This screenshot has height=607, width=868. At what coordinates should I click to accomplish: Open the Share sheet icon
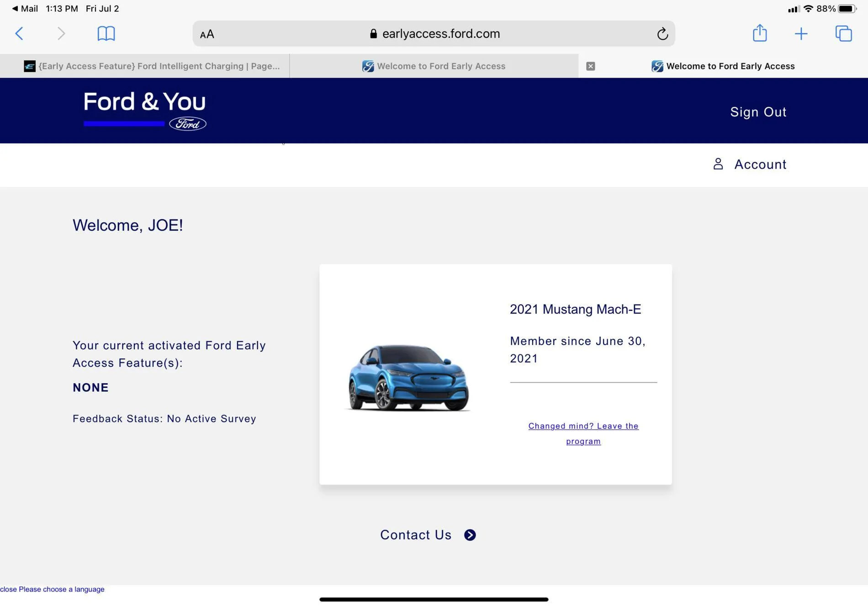[x=760, y=33]
